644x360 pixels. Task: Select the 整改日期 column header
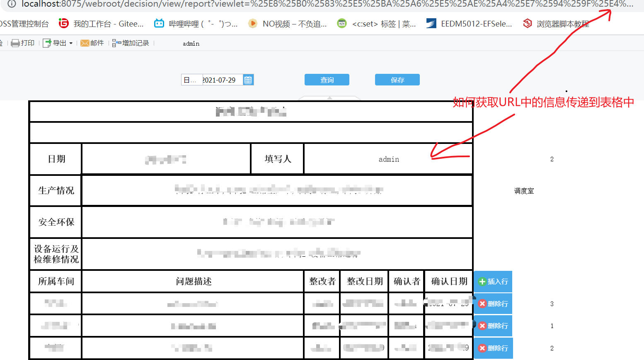tap(365, 281)
